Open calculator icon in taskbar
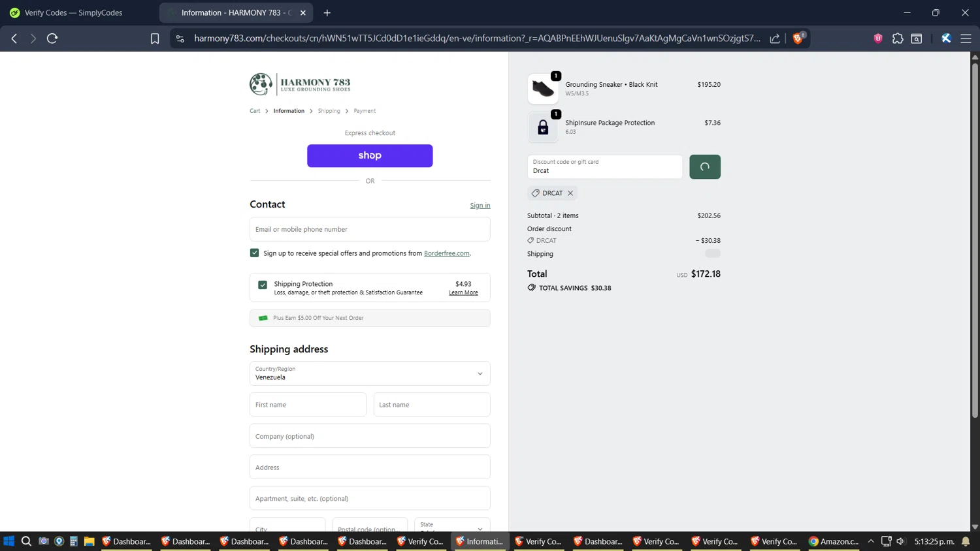Image resolution: width=980 pixels, height=551 pixels. 74,541
